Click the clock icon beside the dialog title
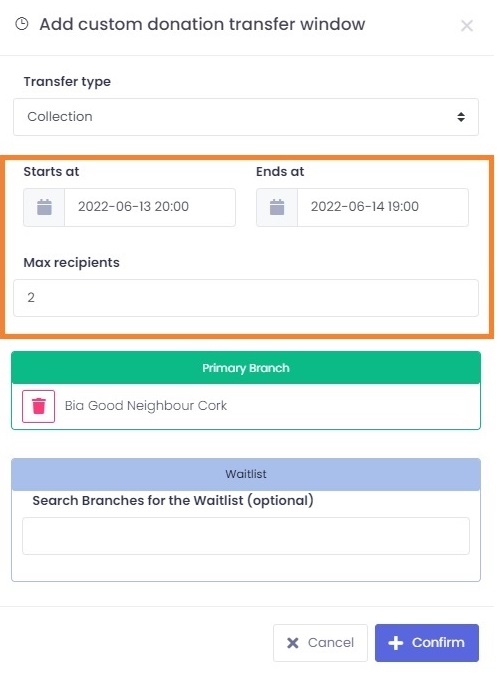501x677 pixels. pyautogui.click(x=22, y=24)
